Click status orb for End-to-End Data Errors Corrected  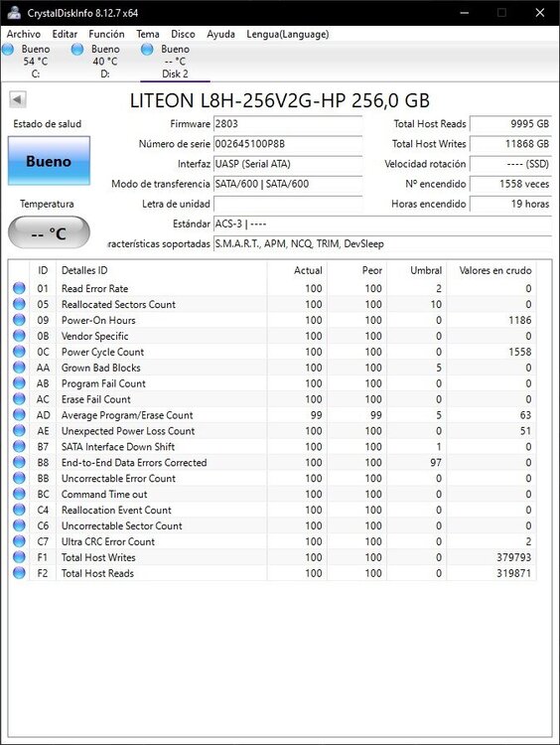(19, 462)
